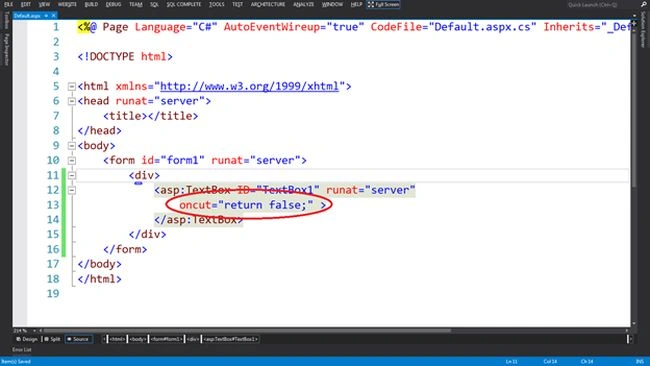
Task: Open the SQL menu
Action: pos(154,4)
